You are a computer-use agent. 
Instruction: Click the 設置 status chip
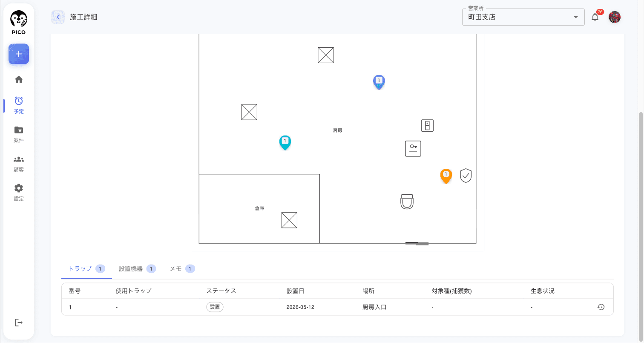pyautogui.click(x=215, y=307)
